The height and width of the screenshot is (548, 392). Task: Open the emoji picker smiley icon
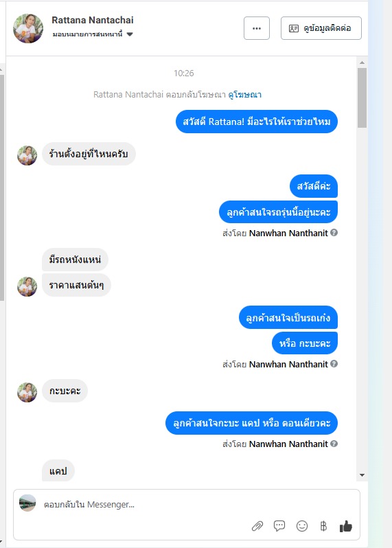click(302, 525)
